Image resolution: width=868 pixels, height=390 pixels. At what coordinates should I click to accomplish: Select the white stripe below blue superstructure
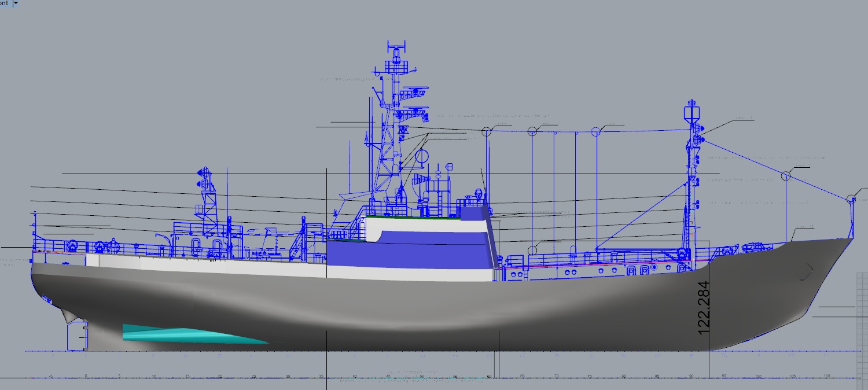405,274
